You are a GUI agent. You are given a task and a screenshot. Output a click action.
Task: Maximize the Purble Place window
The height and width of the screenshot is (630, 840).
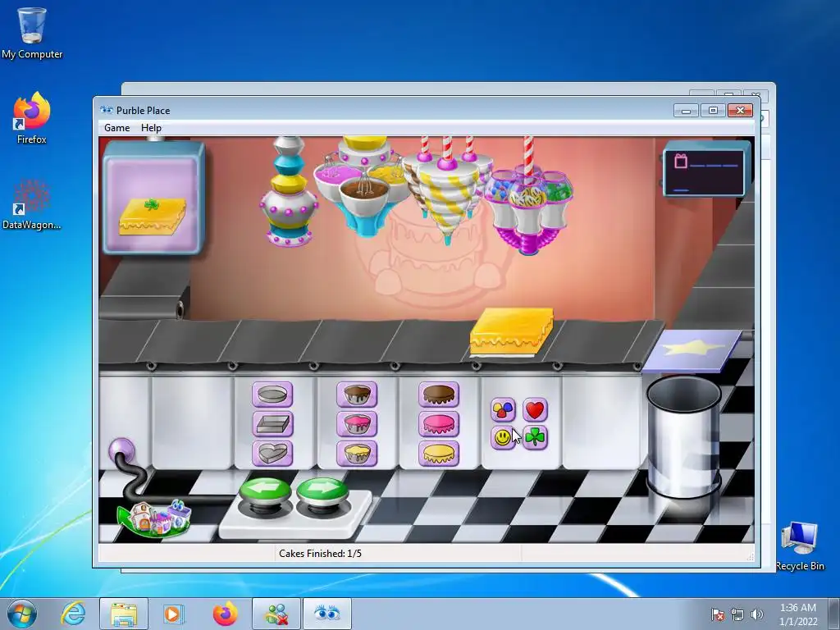[x=713, y=111]
